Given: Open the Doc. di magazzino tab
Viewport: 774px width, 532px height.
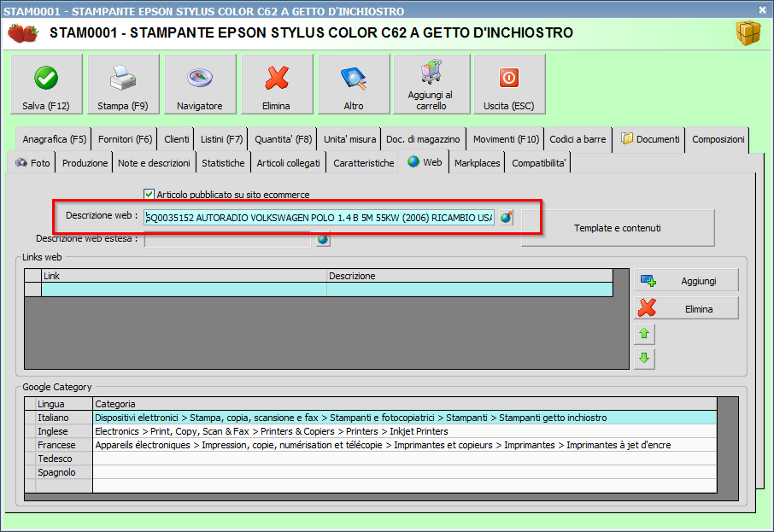Looking at the screenshot, I should pyautogui.click(x=423, y=140).
